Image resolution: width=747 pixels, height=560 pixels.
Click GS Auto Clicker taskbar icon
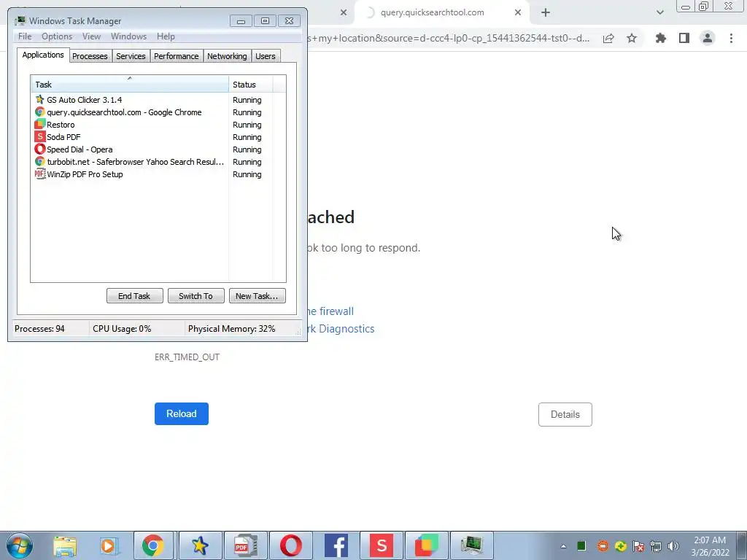(200, 545)
